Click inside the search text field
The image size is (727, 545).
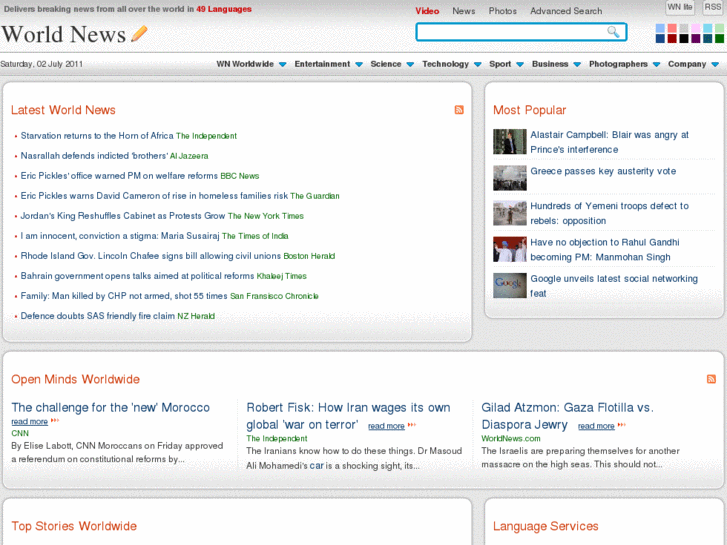pyautogui.click(x=510, y=32)
